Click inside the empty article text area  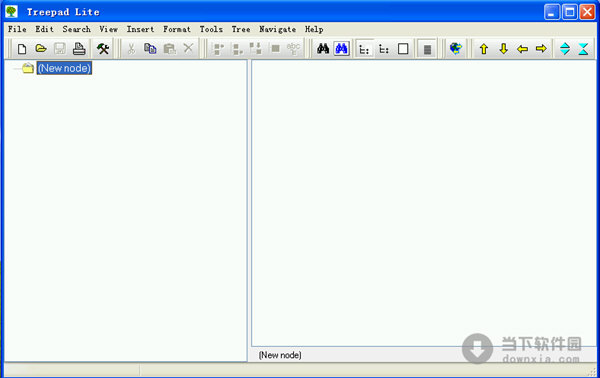pyautogui.click(x=424, y=203)
